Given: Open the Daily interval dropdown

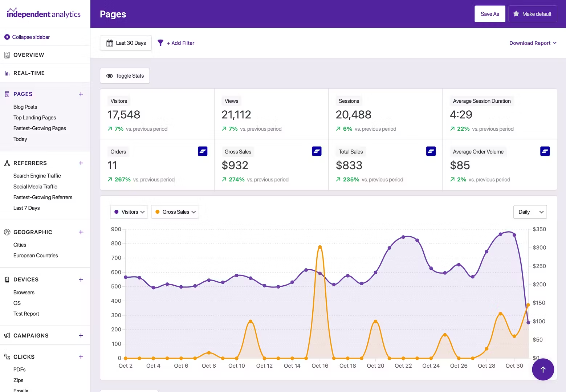Looking at the screenshot, I should (x=530, y=212).
